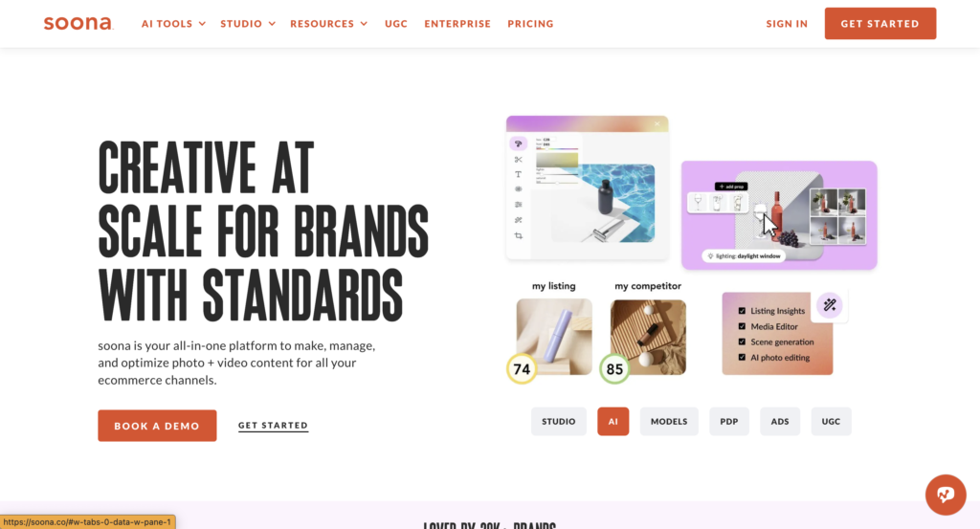Screen dimensions: 980x529
Task: Expand the AI Tools dropdown menu
Action: [x=173, y=24]
